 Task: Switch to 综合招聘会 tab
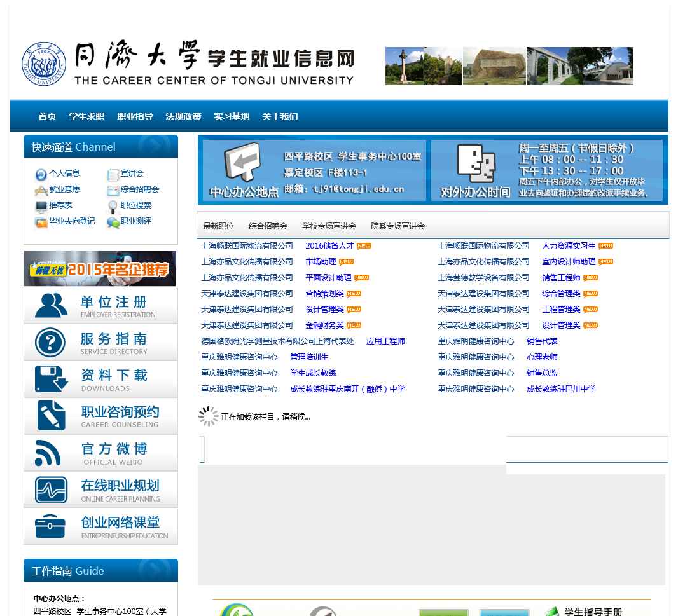click(x=268, y=226)
